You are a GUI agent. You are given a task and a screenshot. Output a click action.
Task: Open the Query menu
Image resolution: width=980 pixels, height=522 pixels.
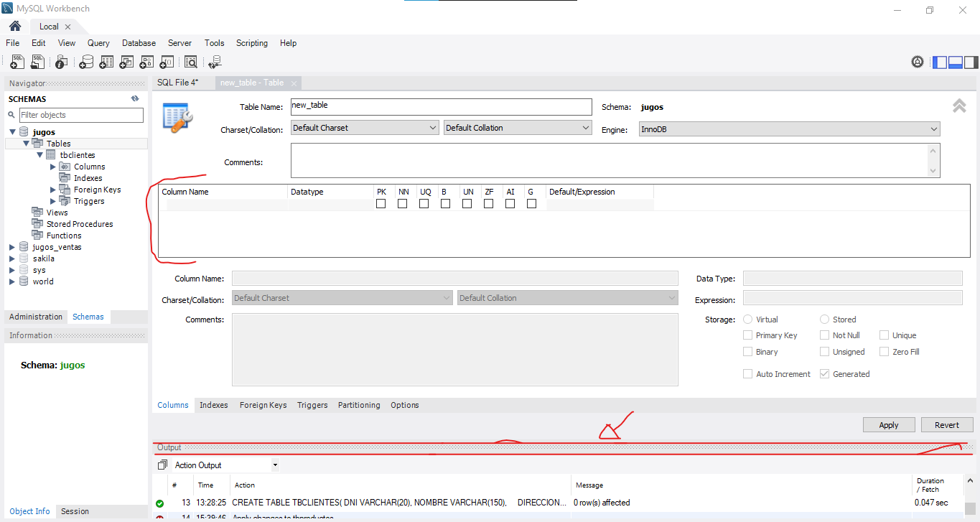pos(98,43)
